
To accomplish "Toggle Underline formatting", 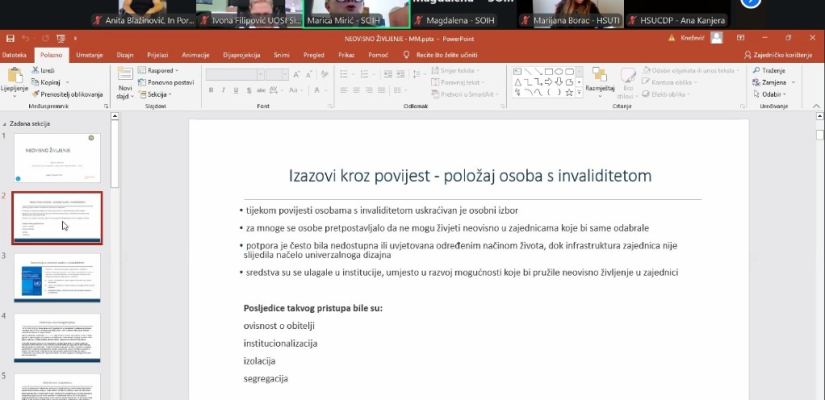I will (x=236, y=91).
